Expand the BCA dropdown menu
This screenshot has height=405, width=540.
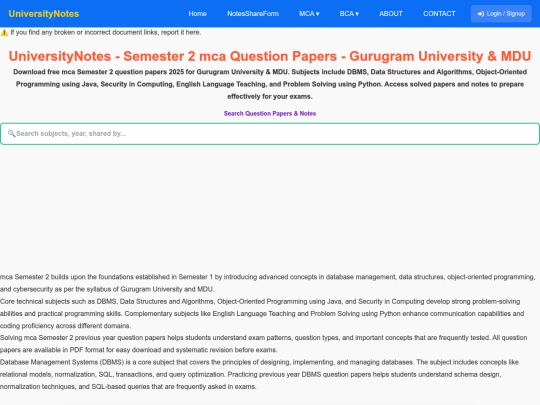coord(349,14)
